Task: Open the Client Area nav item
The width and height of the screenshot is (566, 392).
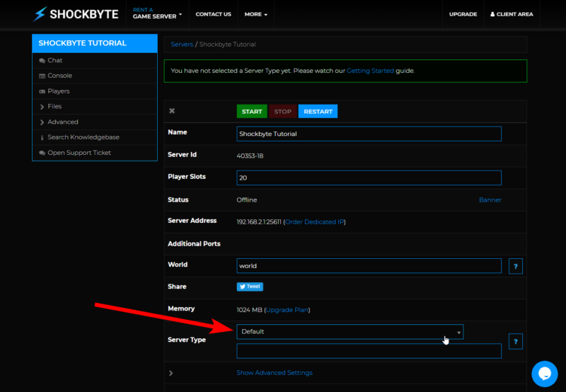Action: pos(512,14)
